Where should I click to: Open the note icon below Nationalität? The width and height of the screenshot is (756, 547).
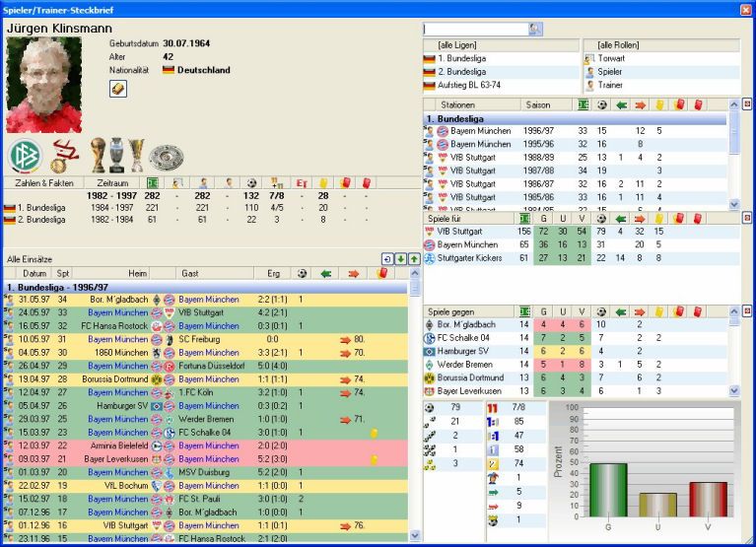[118, 89]
